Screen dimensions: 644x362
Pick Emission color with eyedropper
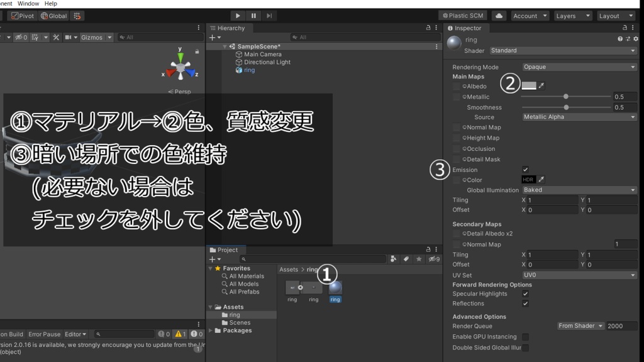click(541, 179)
